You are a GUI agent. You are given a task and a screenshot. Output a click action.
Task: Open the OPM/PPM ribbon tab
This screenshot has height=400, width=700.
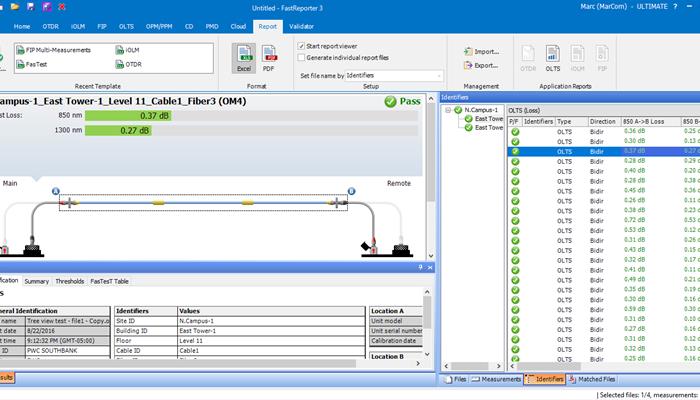coord(159,26)
